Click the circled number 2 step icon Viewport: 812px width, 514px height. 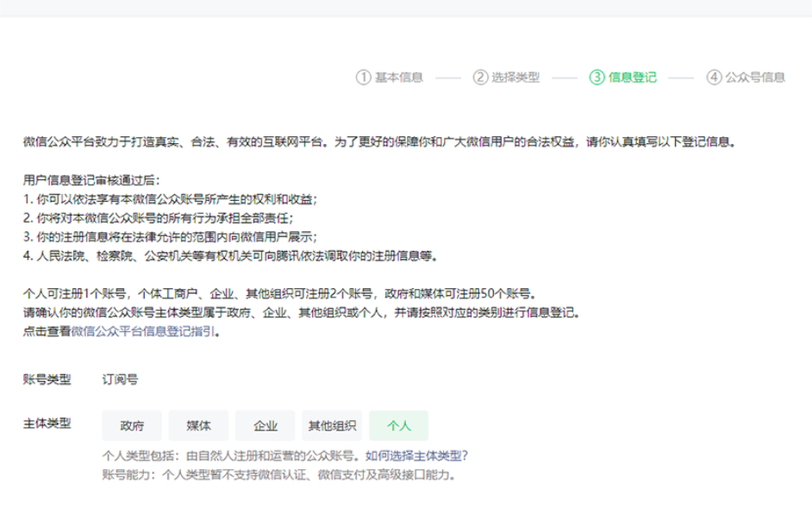coord(480,77)
